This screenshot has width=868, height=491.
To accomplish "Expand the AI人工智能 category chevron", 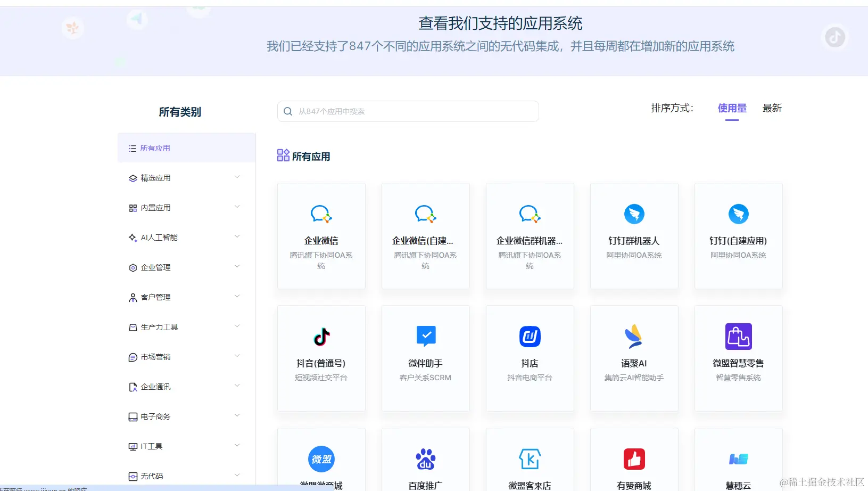I will point(237,236).
